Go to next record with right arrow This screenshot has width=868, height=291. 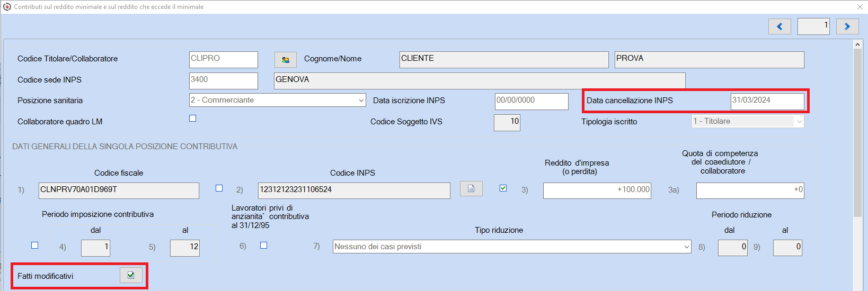[x=847, y=26]
